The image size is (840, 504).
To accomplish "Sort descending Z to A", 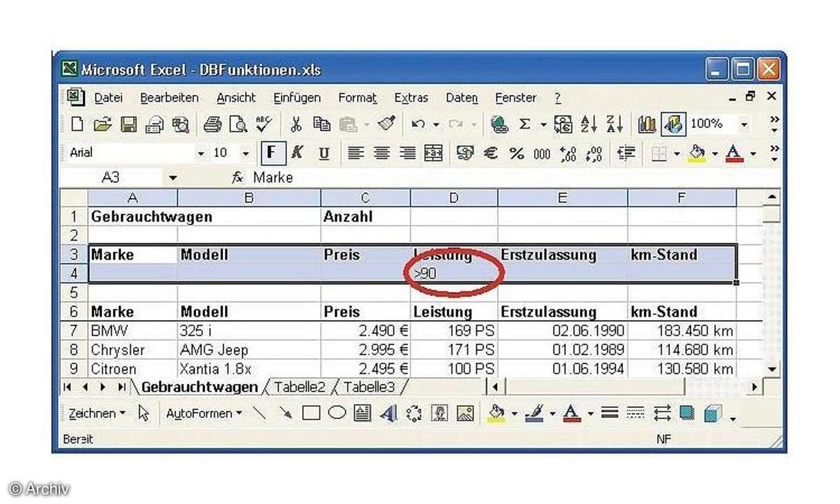I will tap(613, 125).
